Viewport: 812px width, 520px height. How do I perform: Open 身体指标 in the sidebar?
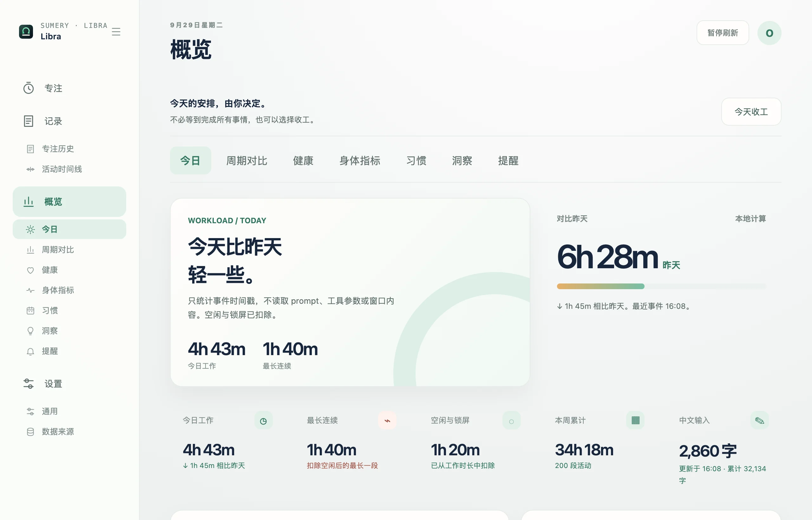(69, 290)
